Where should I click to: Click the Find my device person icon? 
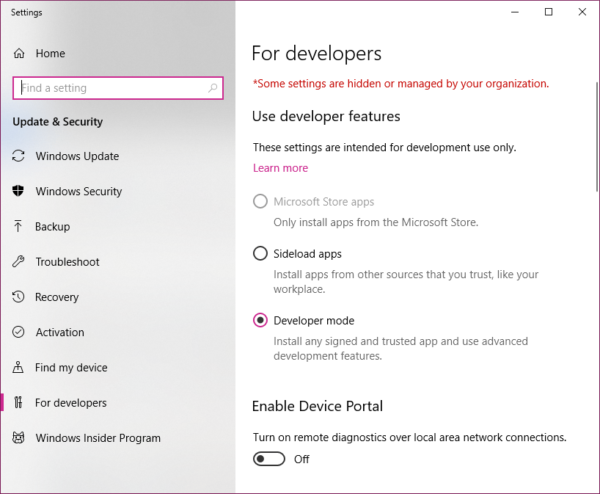(18, 367)
